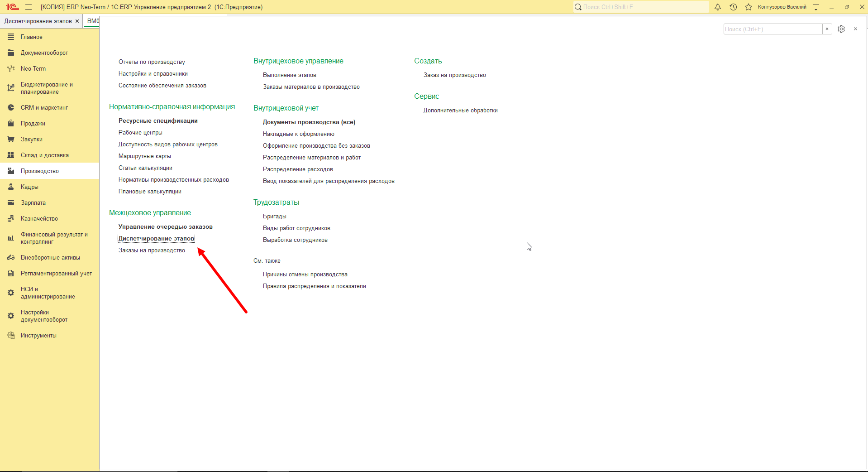868x472 pixels.
Task: Close the section menu panel
Action: click(855, 29)
